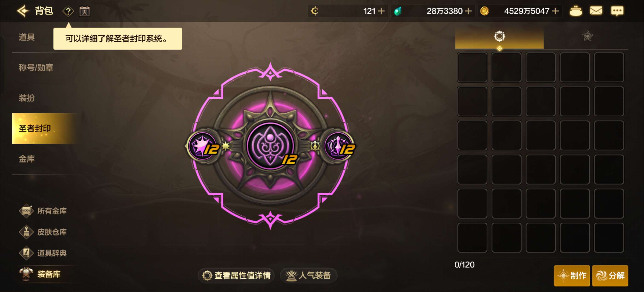Select the first empty inventory slot
Screen dimensions: 644x292
click(x=472, y=67)
